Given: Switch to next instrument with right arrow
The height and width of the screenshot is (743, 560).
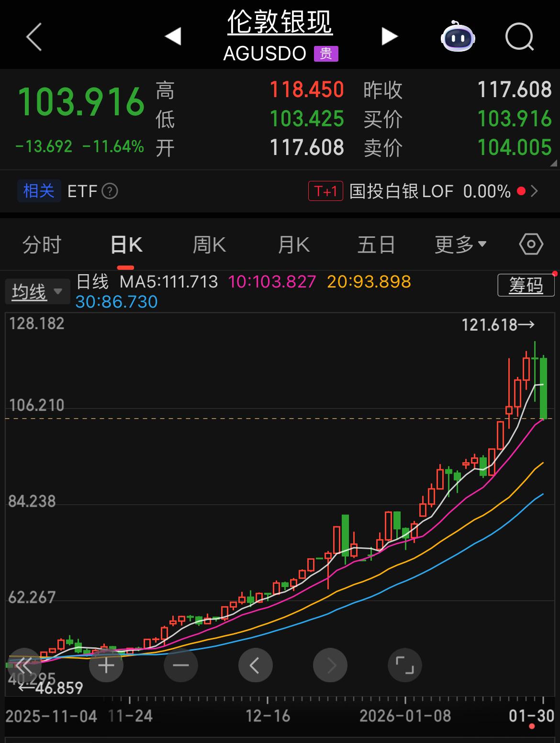Looking at the screenshot, I should [x=389, y=36].
